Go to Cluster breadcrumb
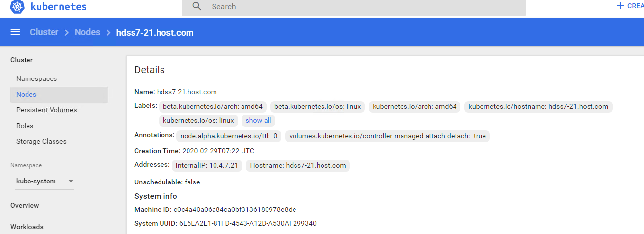This screenshot has height=234, width=644. click(44, 32)
